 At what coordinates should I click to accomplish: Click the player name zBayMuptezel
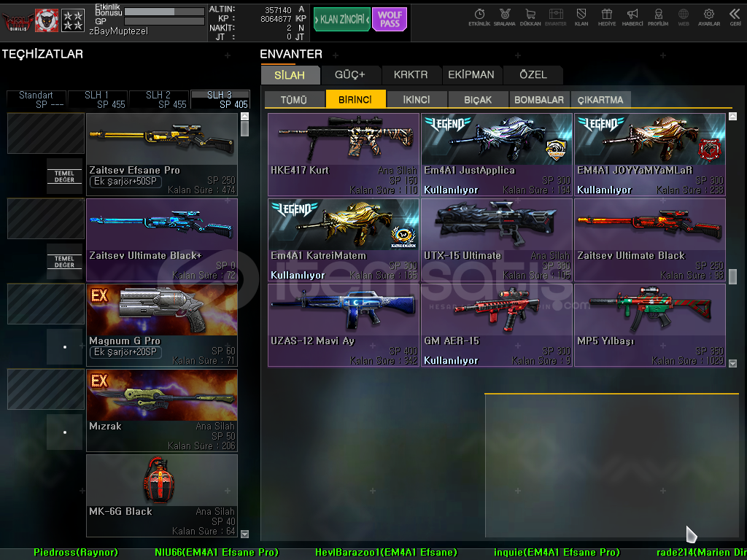coord(119,31)
